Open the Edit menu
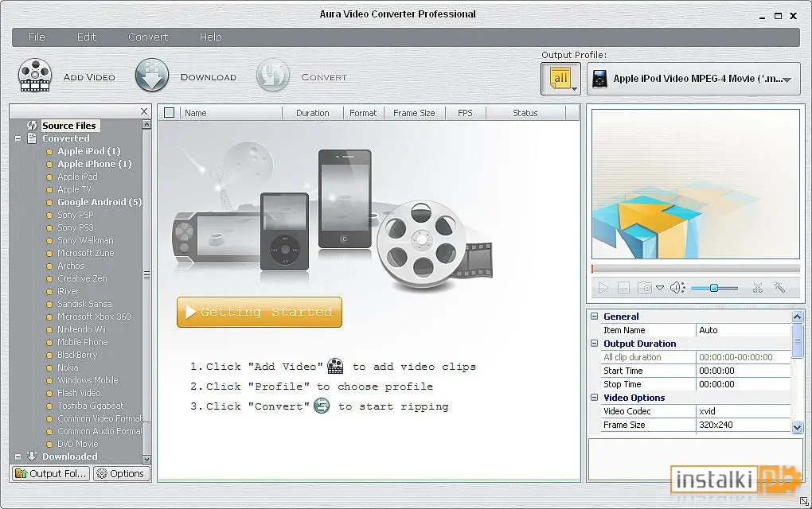 [x=87, y=37]
